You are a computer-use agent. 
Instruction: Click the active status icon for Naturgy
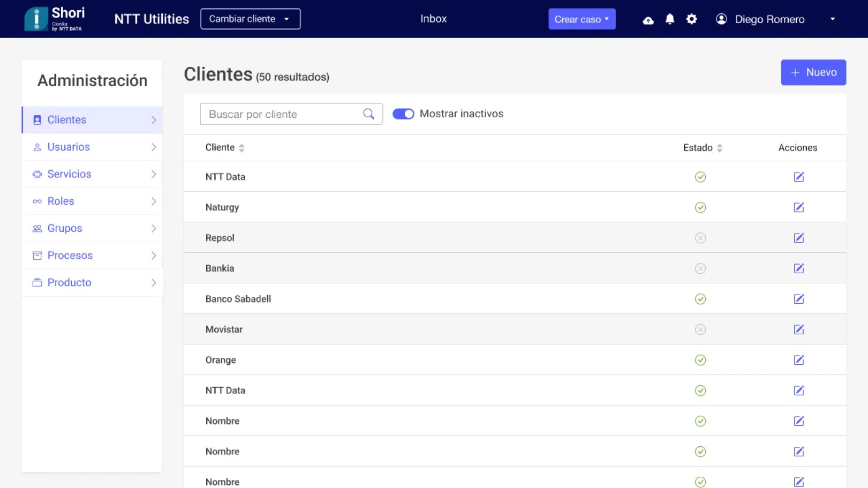tap(700, 207)
